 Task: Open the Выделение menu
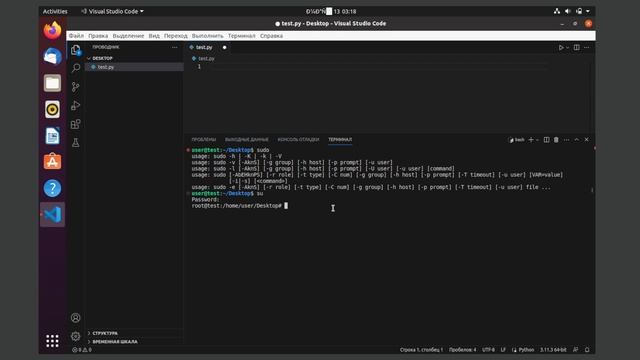pyautogui.click(x=128, y=36)
